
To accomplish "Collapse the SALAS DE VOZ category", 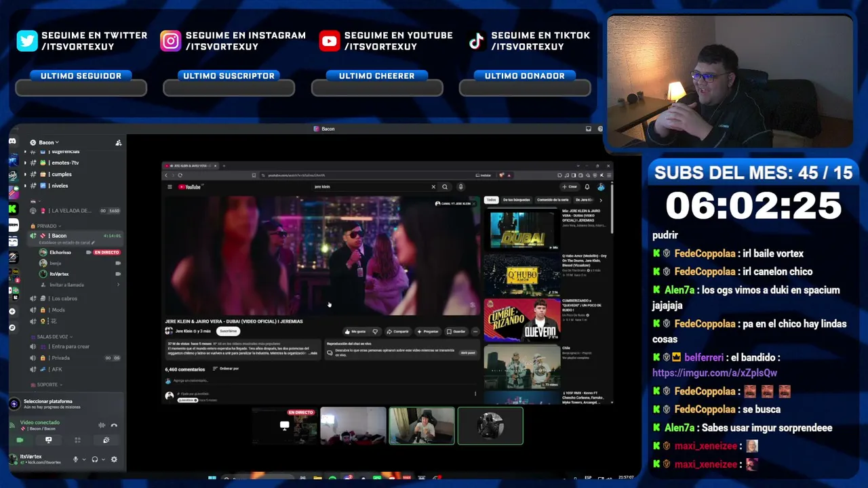I will coord(55,337).
